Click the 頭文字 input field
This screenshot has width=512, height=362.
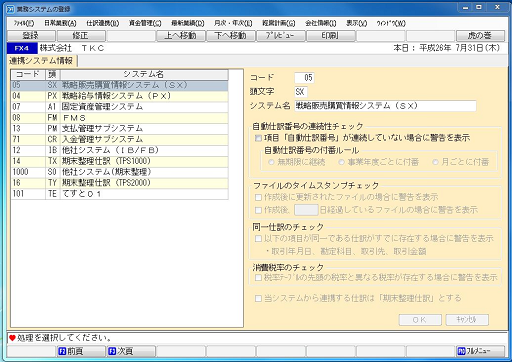coord(301,92)
